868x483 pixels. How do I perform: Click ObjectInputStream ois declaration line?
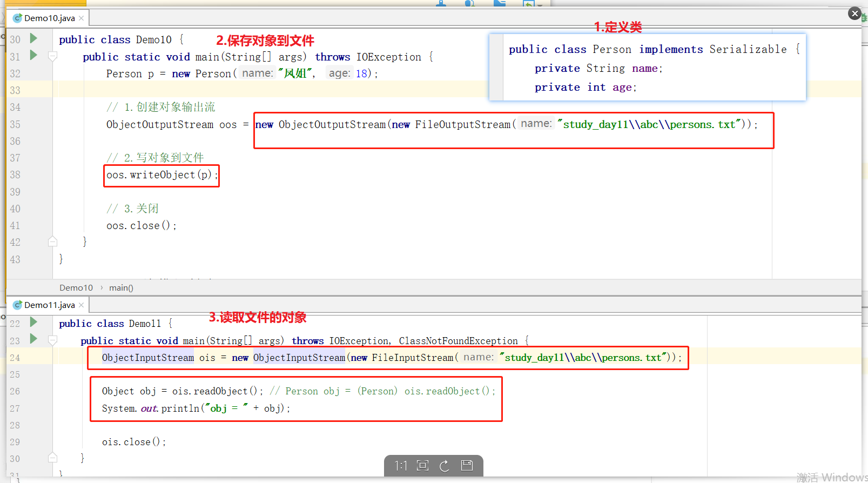(x=392, y=358)
